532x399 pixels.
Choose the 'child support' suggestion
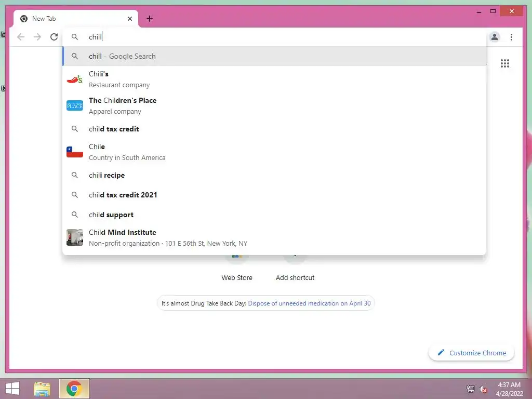[x=274, y=215]
